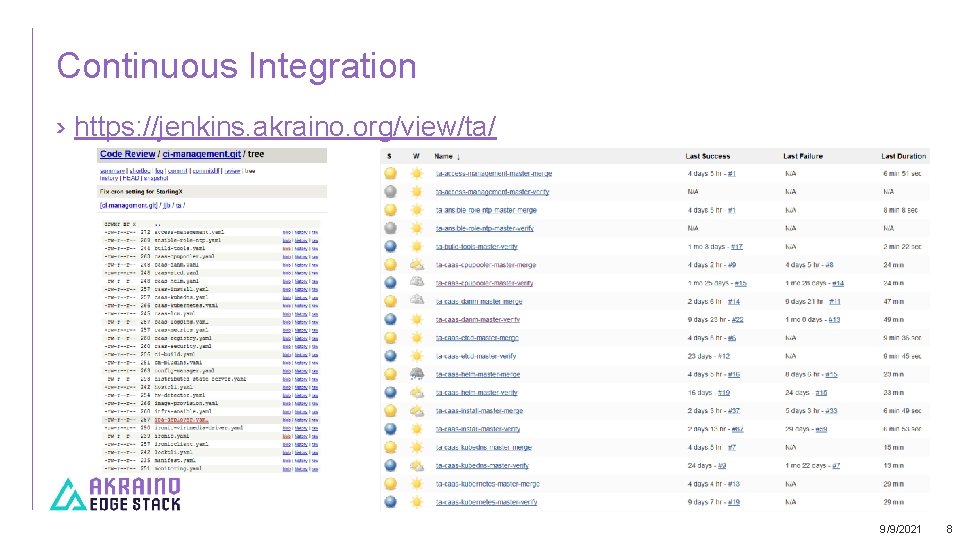This screenshot has width=960, height=540.
Task: Click sun icon of ta-caas-kubernetes-master-merge
Action: pyautogui.click(x=416, y=484)
